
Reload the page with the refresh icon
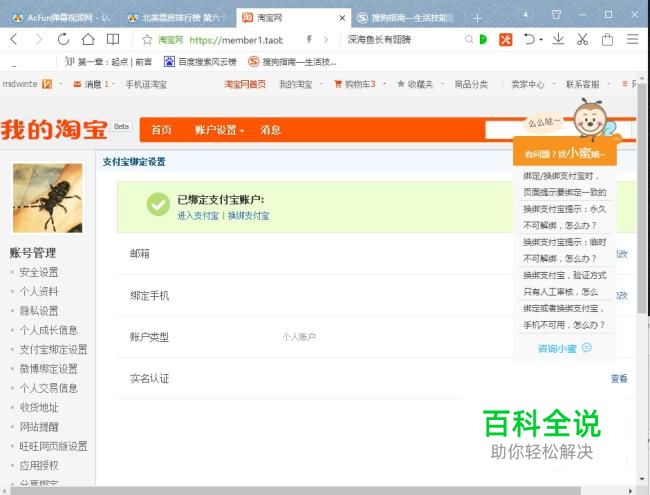(x=63, y=39)
